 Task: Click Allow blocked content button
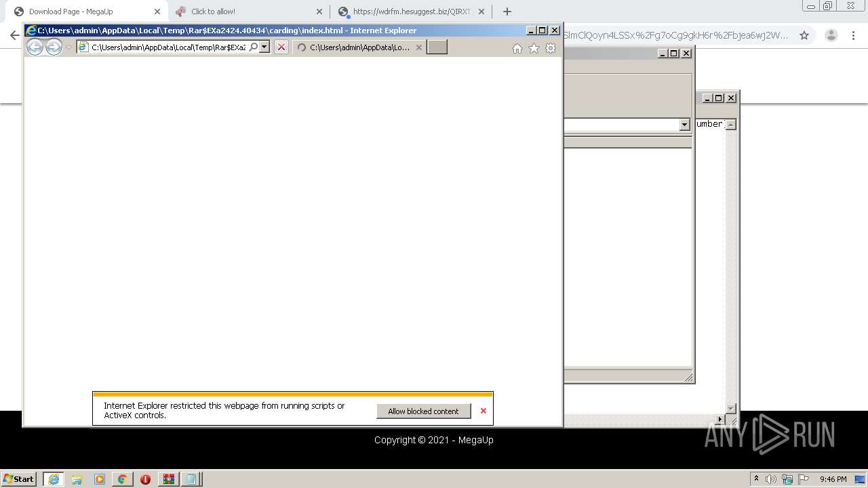423,411
